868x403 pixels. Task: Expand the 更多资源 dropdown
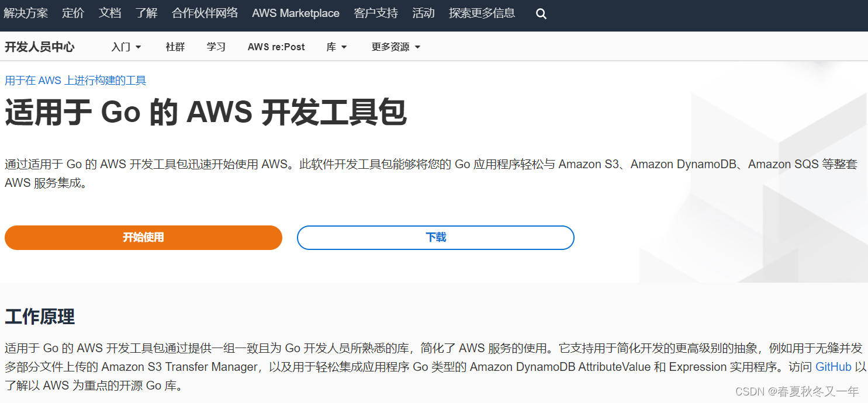396,47
